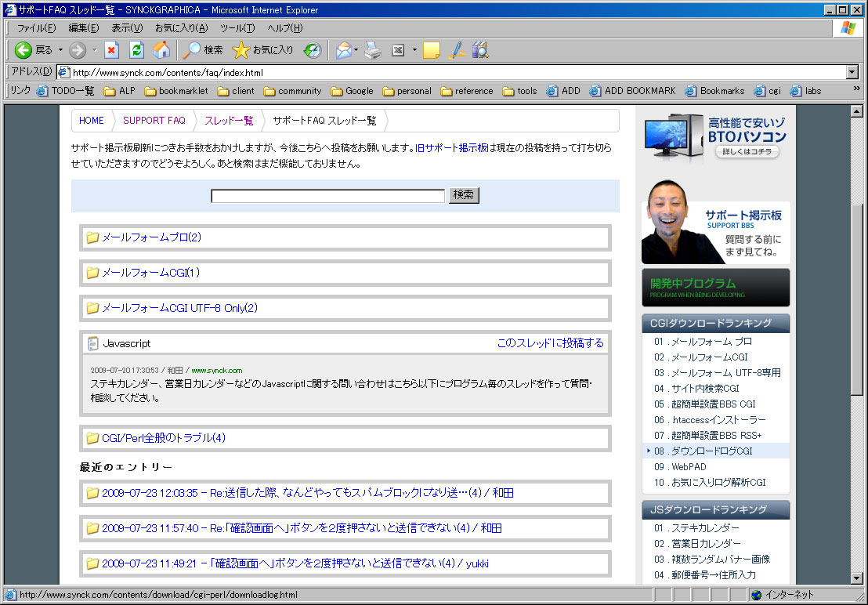This screenshot has width=868, height=605.
Task: Go to HOME in the breadcrumb
Action: coord(92,121)
